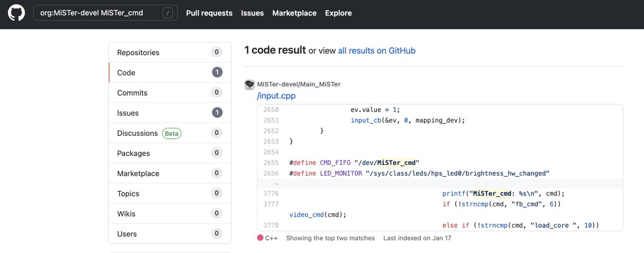Open Pull requests in top navigation
This screenshot has width=644, height=253.
pos(209,13)
